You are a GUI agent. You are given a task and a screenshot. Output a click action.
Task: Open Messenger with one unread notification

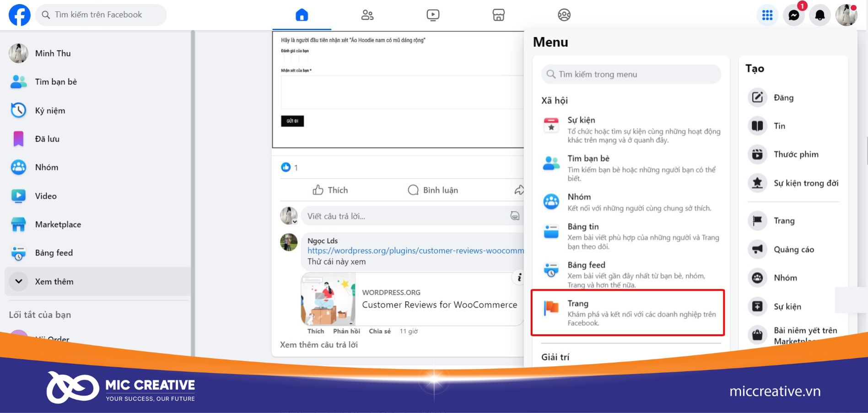[794, 15]
